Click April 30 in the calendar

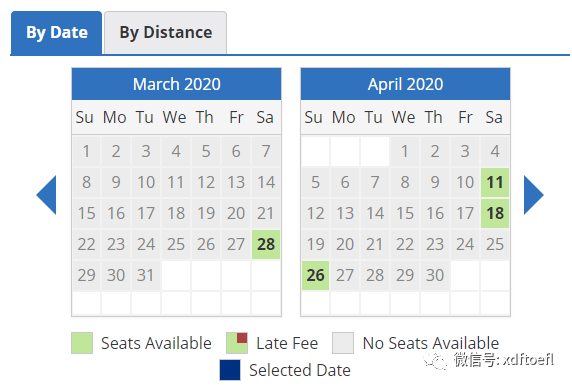(x=434, y=275)
